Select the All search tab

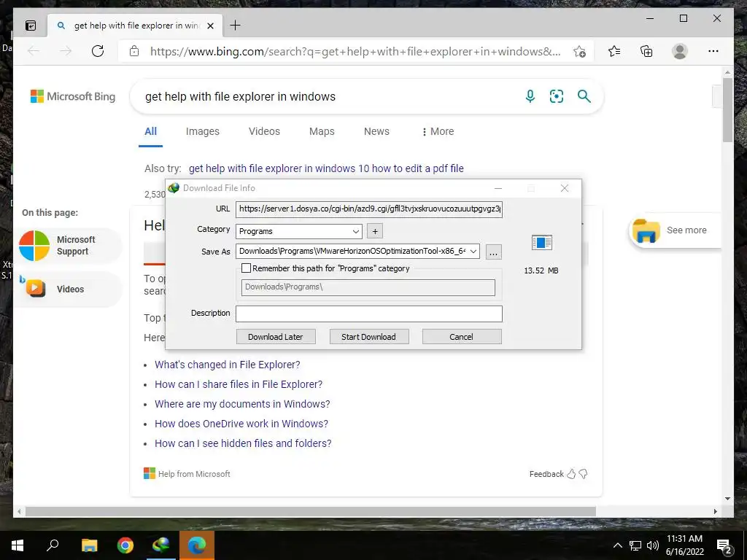[x=150, y=131]
